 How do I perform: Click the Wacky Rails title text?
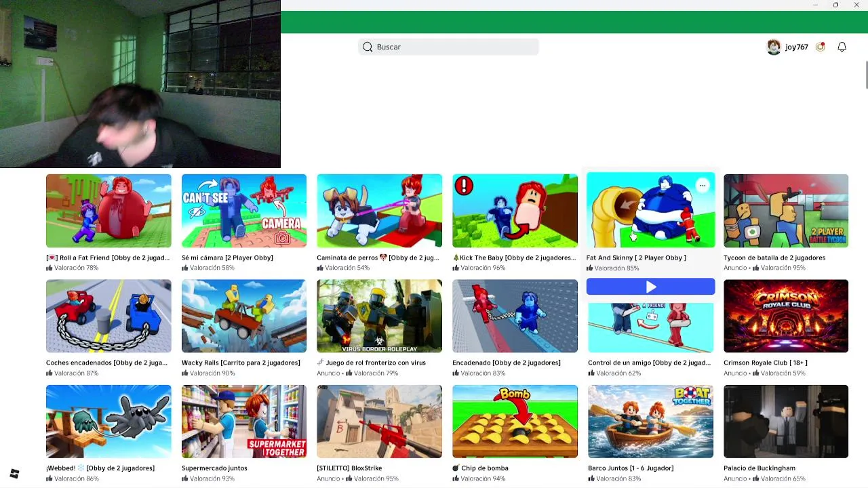click(241, 363)
